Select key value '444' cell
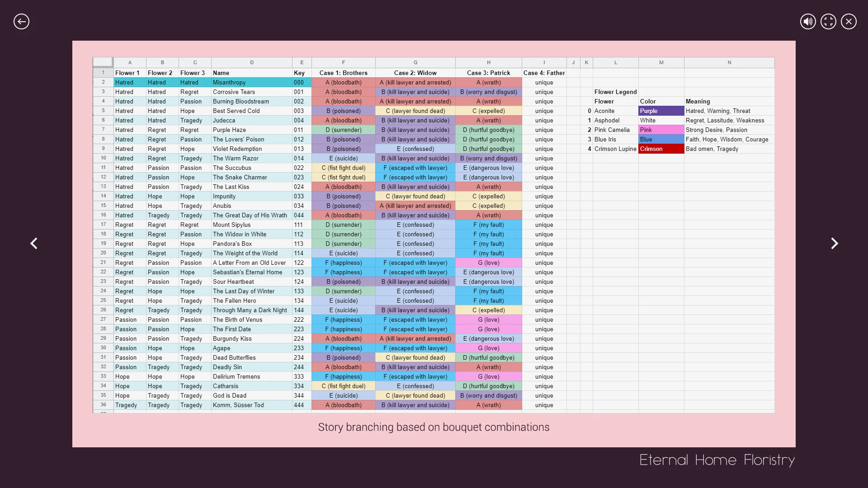868x488 pixels. pos(302,405)
